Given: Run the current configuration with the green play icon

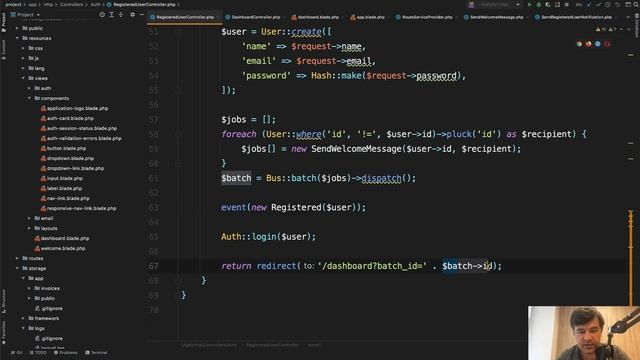Looking at the screenshot, I should (529, 4).
